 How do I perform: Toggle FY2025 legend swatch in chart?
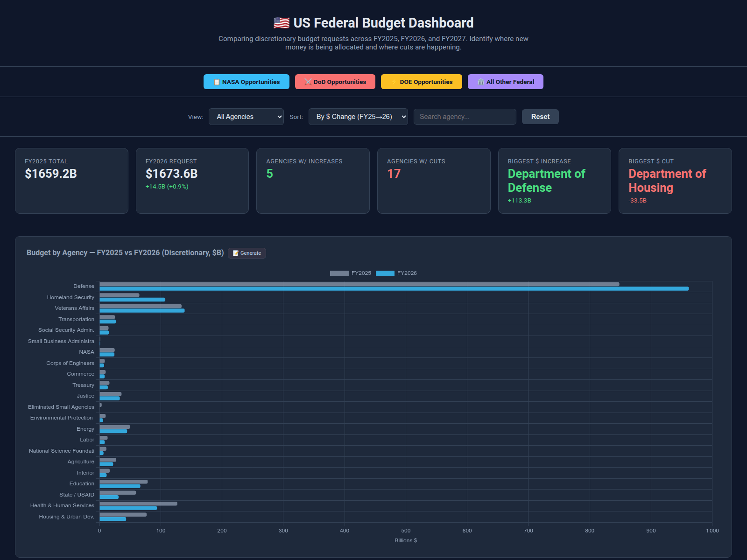click(339, 273)
